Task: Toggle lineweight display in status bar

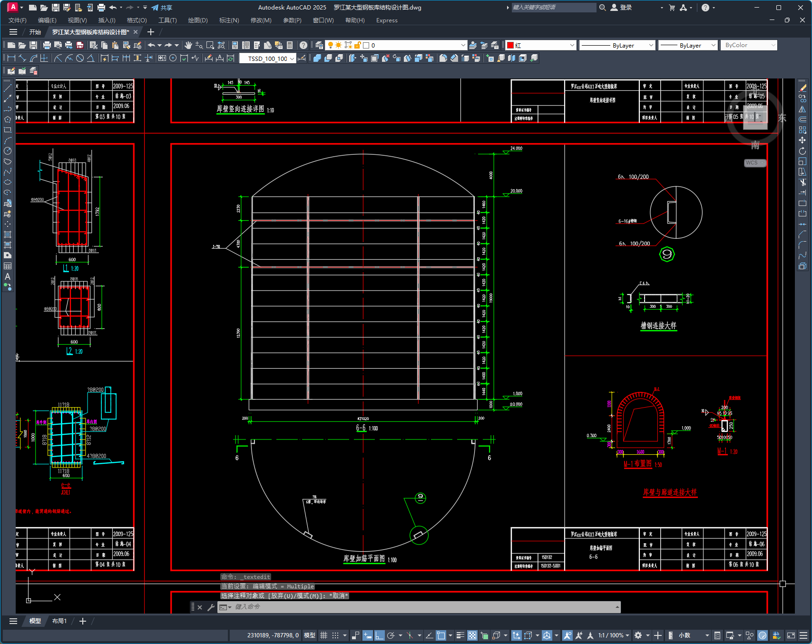Action: (460, 635)
